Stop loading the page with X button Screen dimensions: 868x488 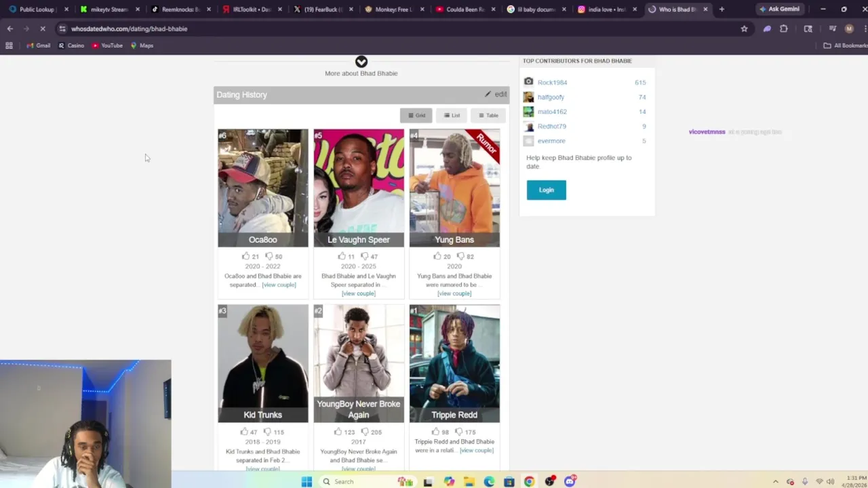click(42, 28)
